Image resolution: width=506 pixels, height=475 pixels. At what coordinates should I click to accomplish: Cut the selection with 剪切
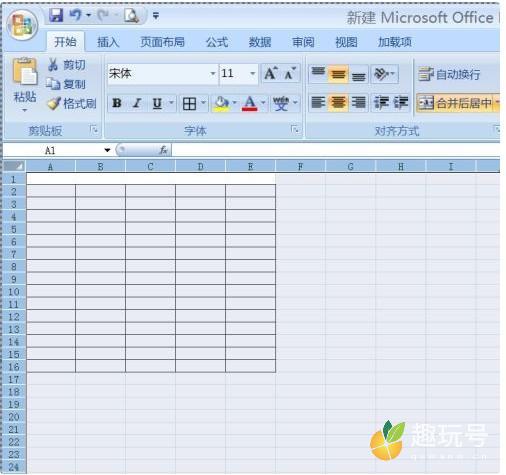click(x=67, y=65)
